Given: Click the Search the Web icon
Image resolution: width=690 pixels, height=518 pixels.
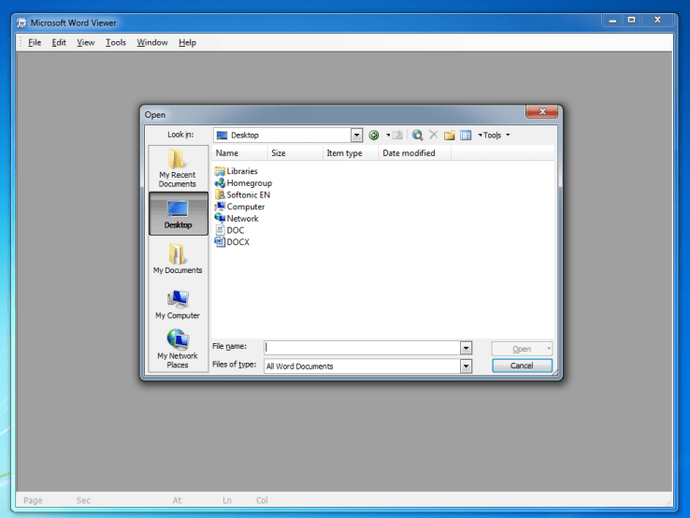Looking at the screenshot, I should click(417, 135).
